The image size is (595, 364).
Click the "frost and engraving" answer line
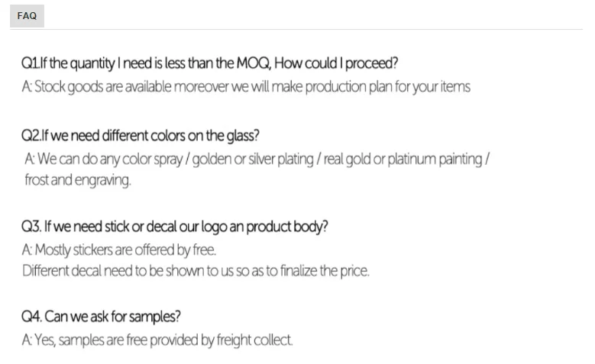[78, 180]
